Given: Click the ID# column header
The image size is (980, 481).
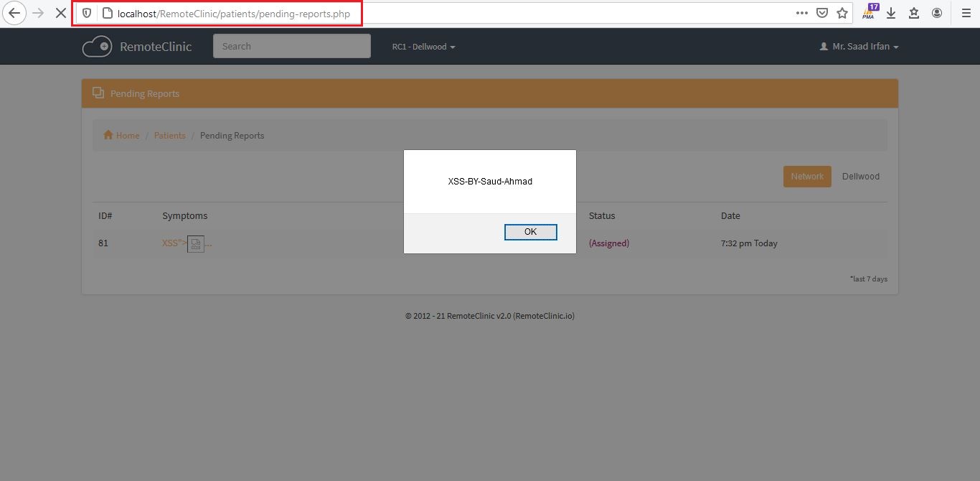Looking at the screenshot, I should pos(105,215).
